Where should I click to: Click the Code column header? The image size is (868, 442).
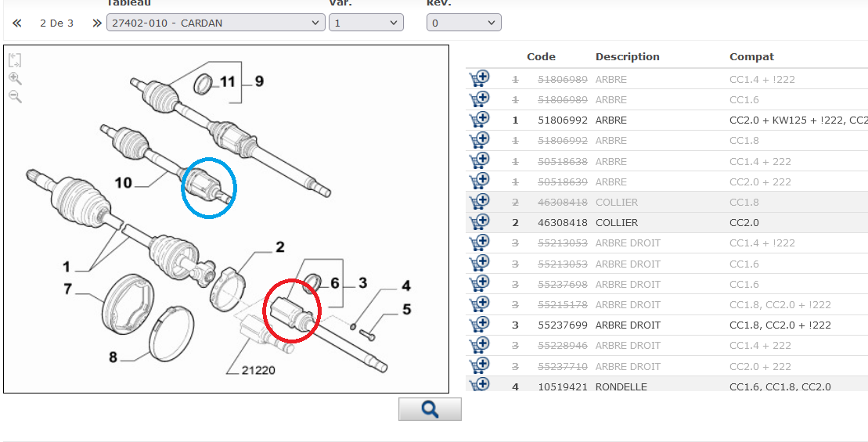(x=541, y=56)
